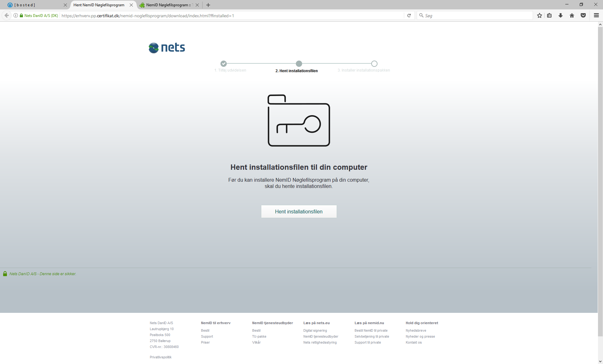Minimize the browser window
The image size is (603, 364).
(567, 4)
